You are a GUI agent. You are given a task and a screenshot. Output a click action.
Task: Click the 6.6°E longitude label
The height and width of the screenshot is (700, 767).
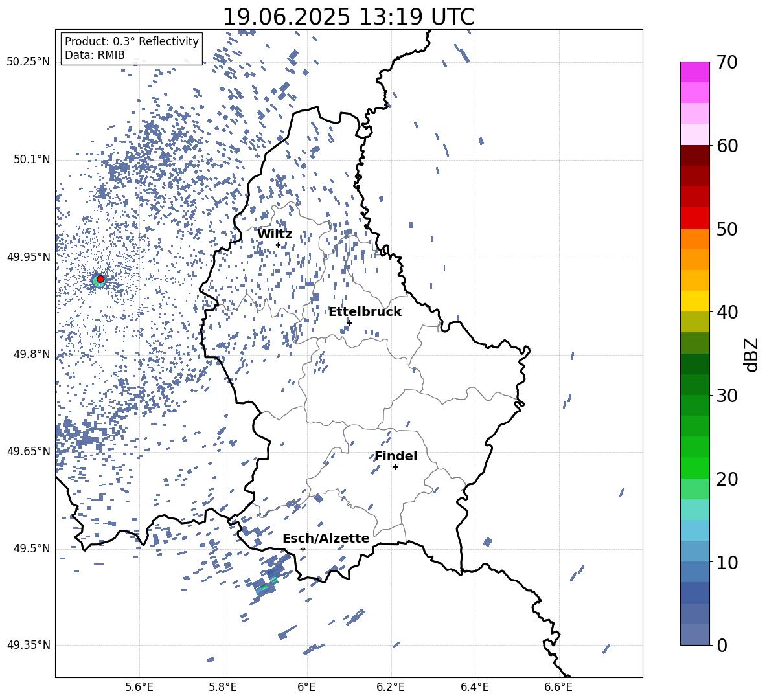tap(558, 687)
